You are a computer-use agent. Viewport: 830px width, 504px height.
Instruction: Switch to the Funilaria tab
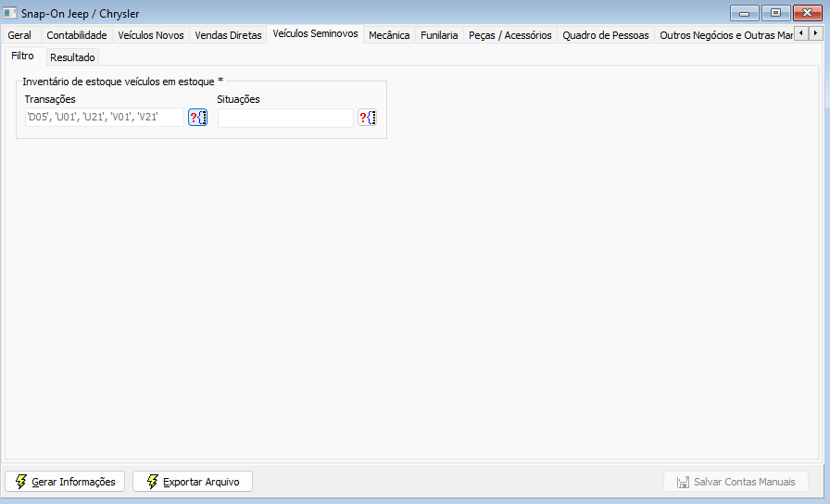coord(439,35)
